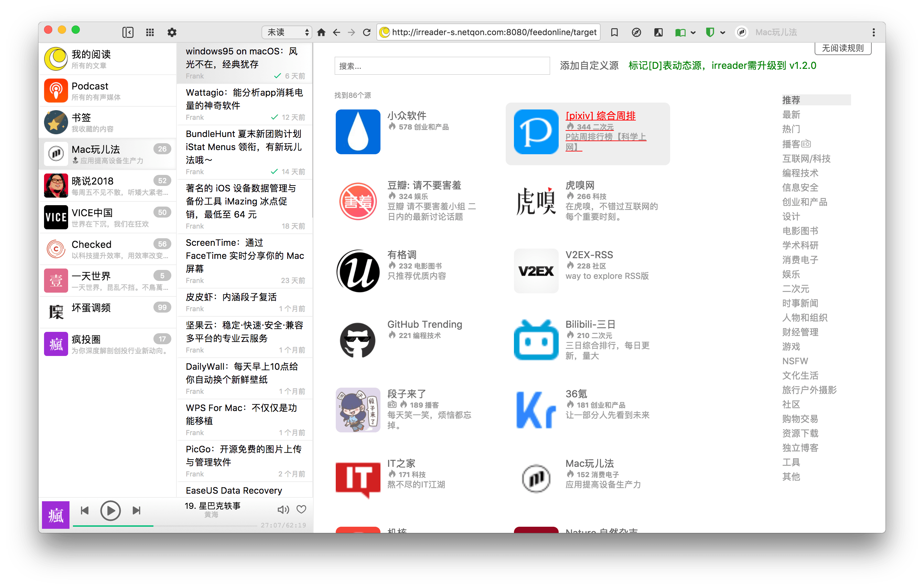924x588 pixels.
Task: Click the green book reading icon
Action: pos(680,32)
